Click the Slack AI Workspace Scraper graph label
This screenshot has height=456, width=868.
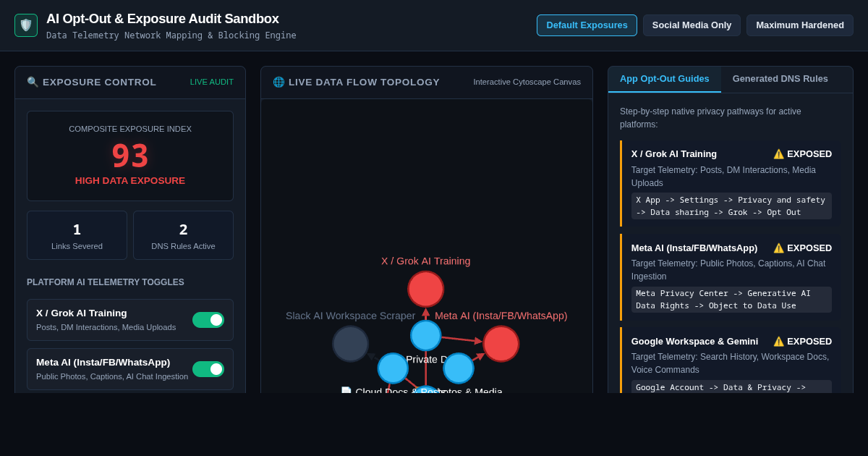[x=351, y=316]
